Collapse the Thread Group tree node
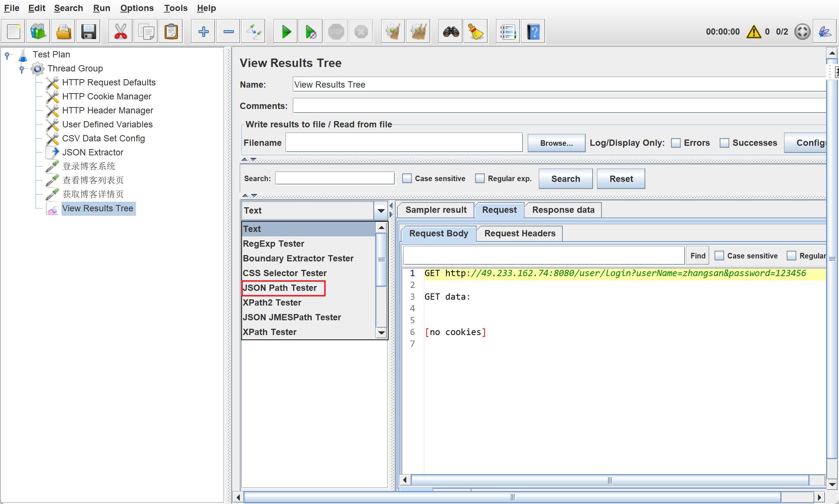The width and height of the screenshot is (839, 504). click(x=22, y=69)
